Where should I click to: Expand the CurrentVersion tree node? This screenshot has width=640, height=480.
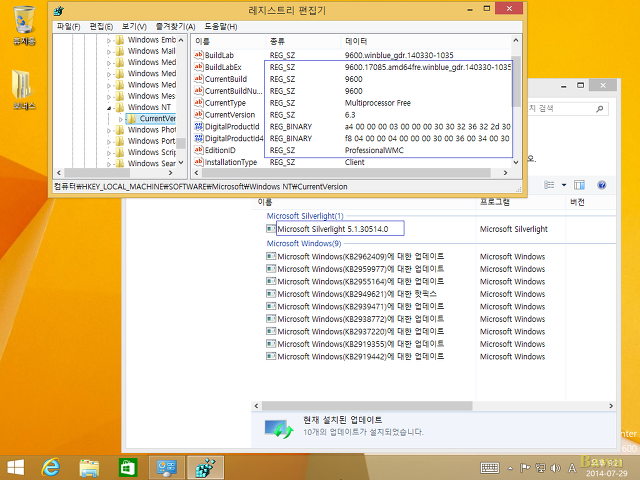coord(121,119)
